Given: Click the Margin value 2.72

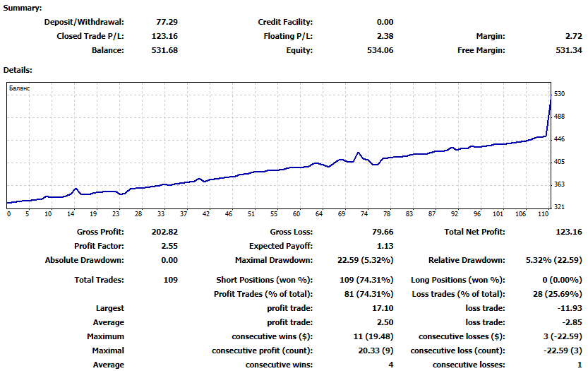Looking at the screenshot, I should point(574,37).
